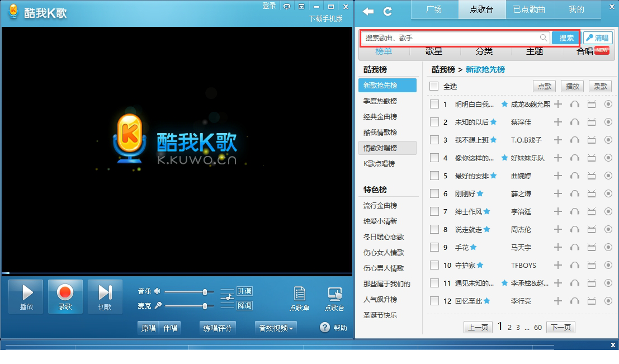Go to 下一页 next page

pos(560,327)
